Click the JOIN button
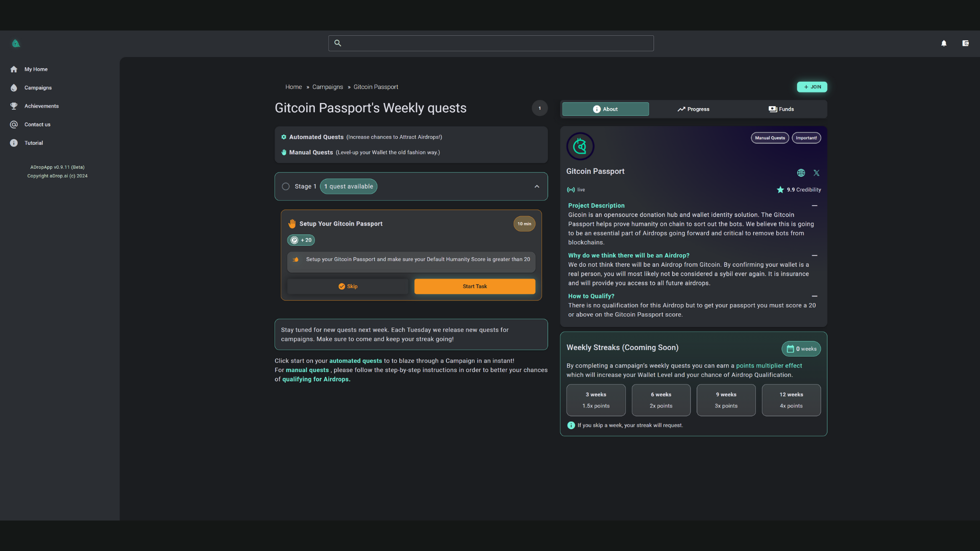980x551 pixels. pyautogui.click(x=812, y=87)
